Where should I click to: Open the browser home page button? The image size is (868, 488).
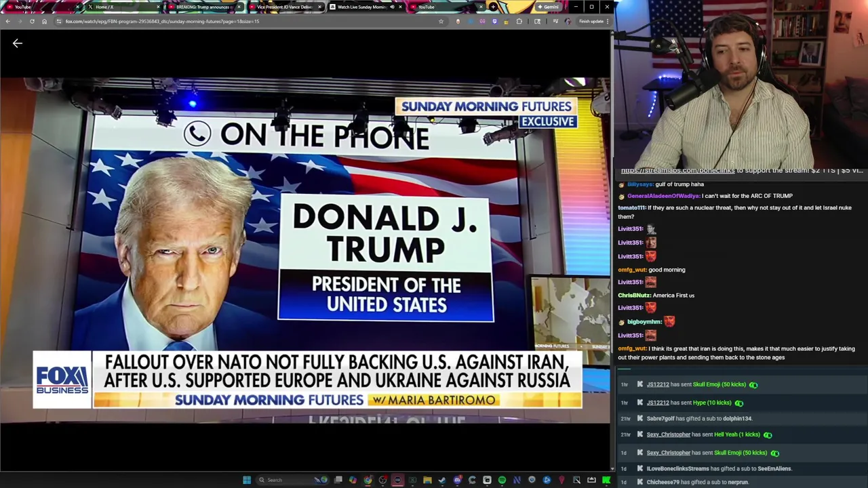click(x=44, y=21)
